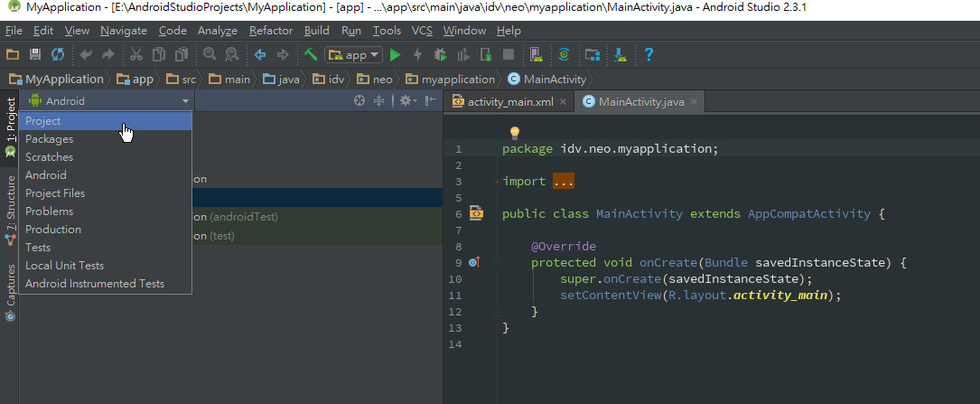The height and width of the screenshot is (404, 980).
Task: Toggle the 1: Project side tool window
Action: click(10, 128)
